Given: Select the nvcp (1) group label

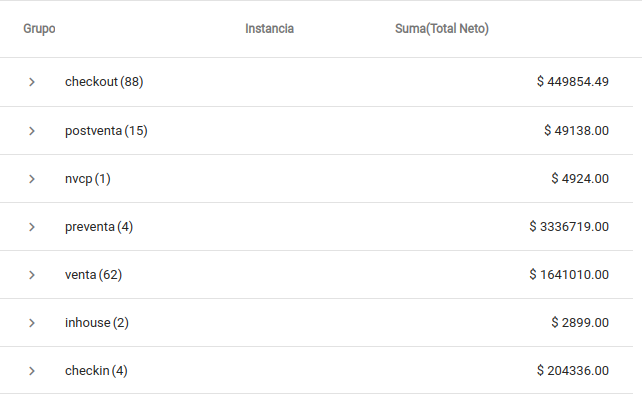Looking at the screenshot, I should point(88,179).
